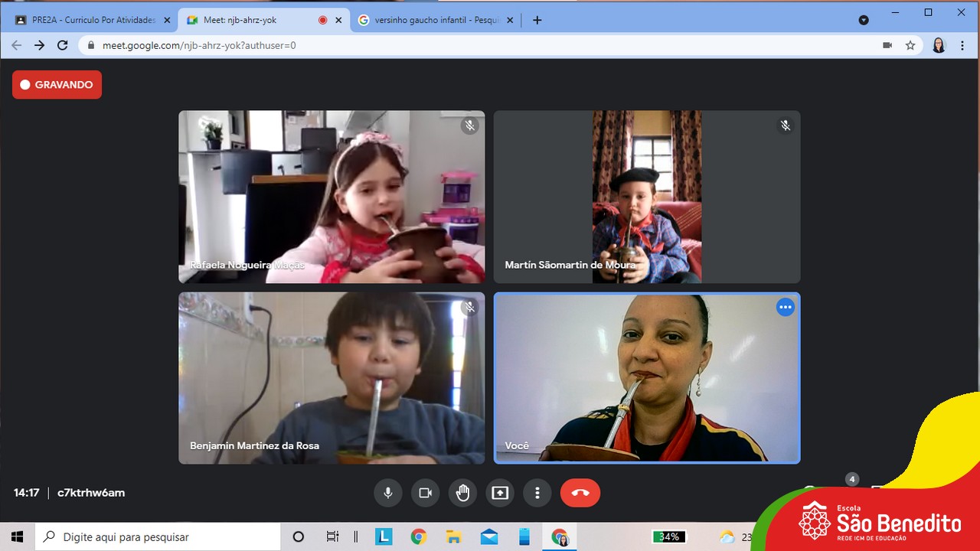Bookmark this page with star icon
The width and height of the screenshot is (980, 551).
(x=910, y=46)
